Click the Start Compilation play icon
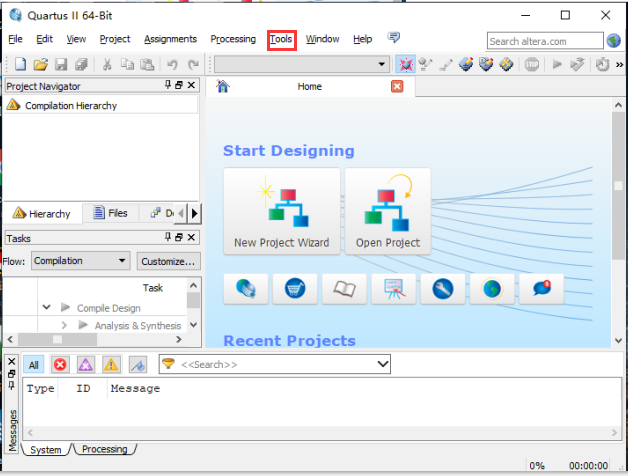This screenshot has height=476, width=628. point(556,64)
